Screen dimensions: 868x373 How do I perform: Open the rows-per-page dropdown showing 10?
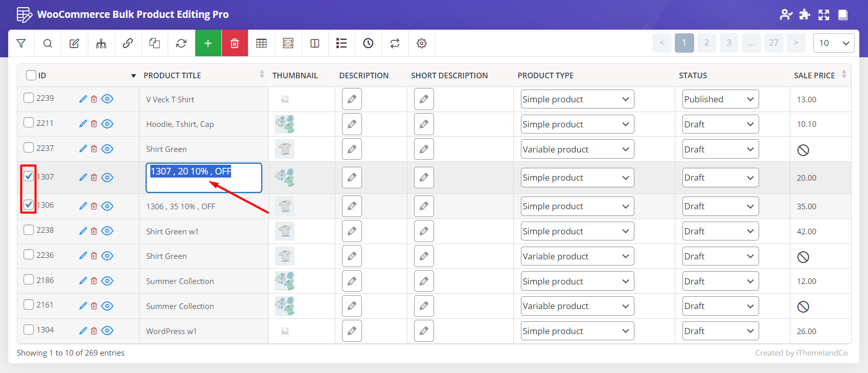click(833, 43)
